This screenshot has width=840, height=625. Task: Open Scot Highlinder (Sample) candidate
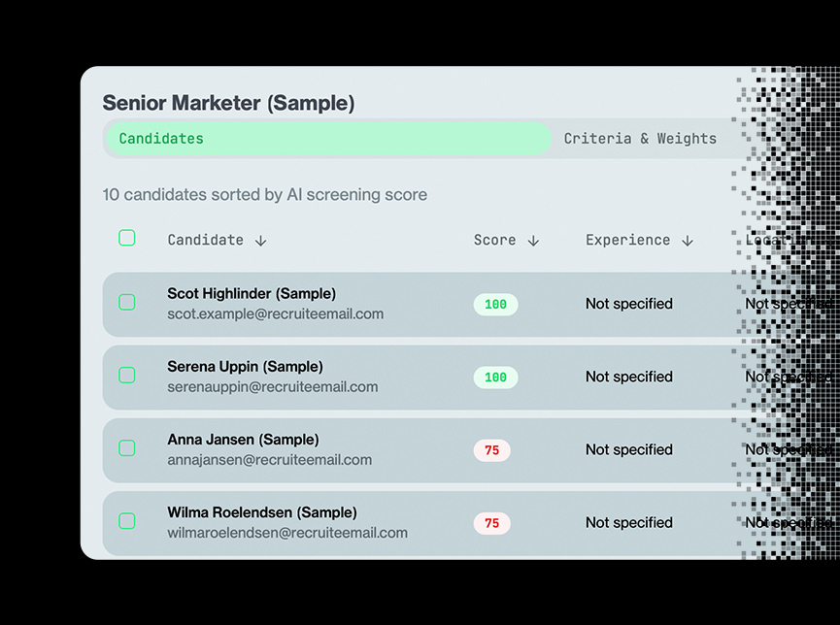click(x=252, y=294)
